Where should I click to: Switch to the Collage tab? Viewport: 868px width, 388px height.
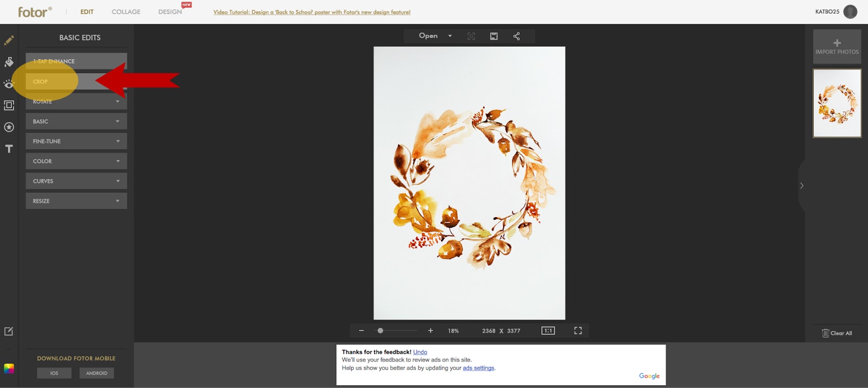pos(126,12)
